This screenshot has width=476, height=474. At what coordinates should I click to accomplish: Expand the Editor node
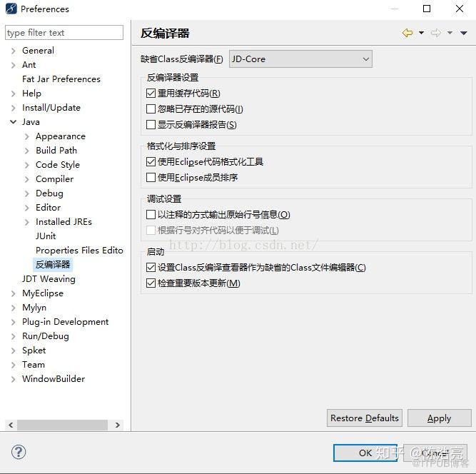[26, 208]
